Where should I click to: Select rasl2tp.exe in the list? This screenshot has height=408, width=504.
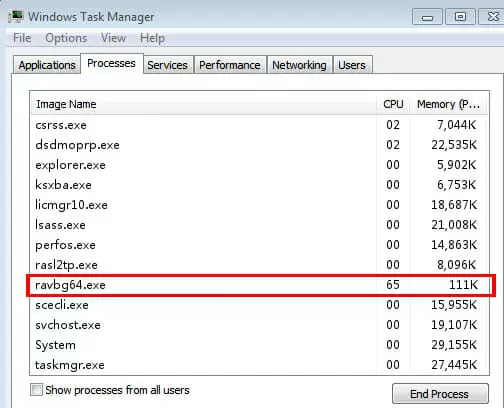tap(259, 265)
